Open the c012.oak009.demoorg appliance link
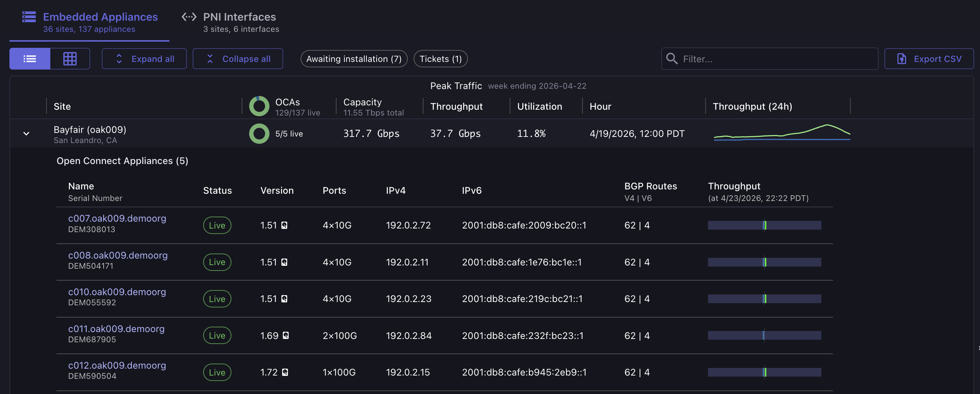980x394 pixels. (x=117, y=365)
